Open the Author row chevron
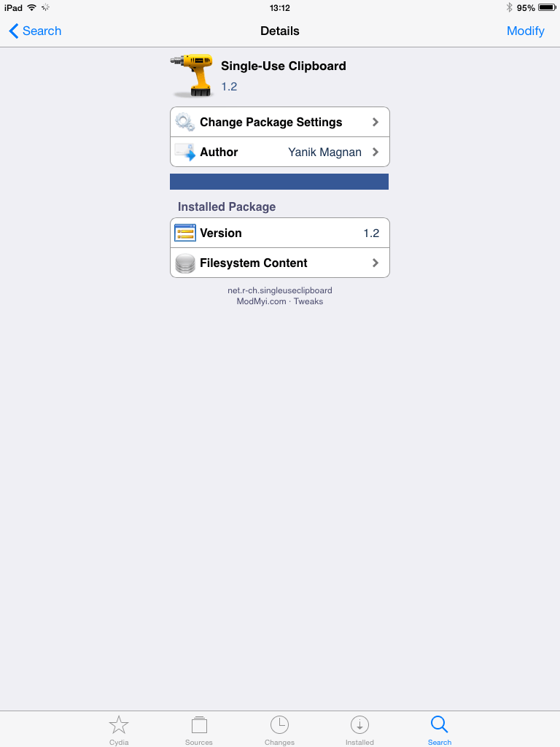The height and width of the screenshot is (747, 560). pos(376,152)
